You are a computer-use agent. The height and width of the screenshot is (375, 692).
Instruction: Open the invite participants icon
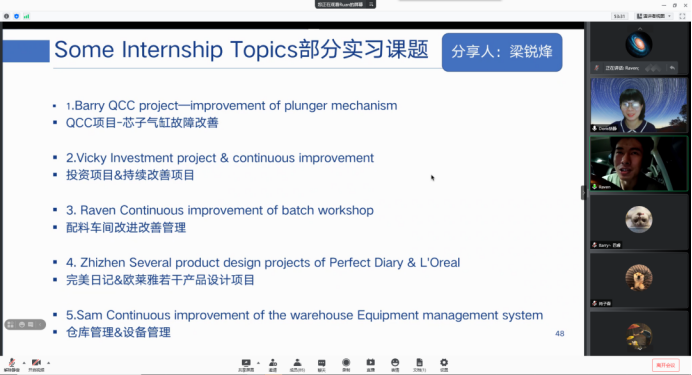(x=273, y=365)
